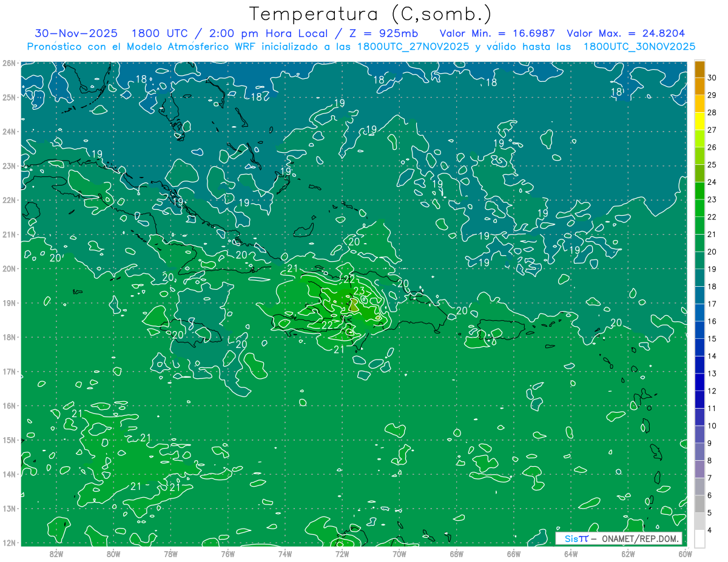Click the '23N' latitude axis label
This screenshot has height=562, width=728.
[9, 166]
